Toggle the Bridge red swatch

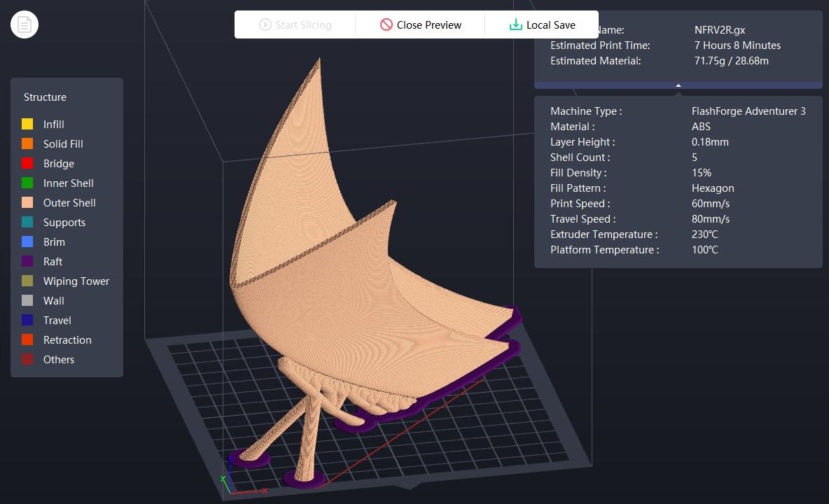point(27,163)
